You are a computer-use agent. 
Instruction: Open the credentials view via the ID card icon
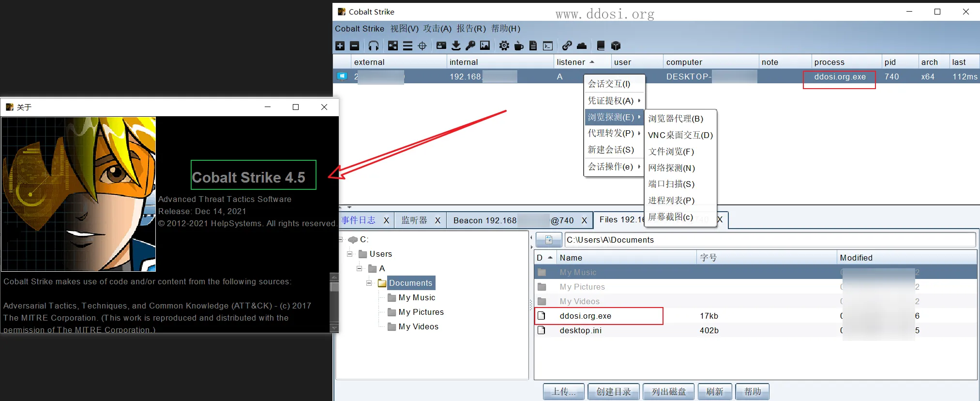point(441,46)
